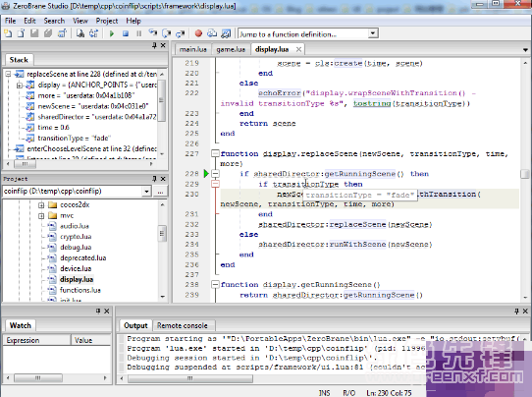
Task: Click the project directory toolbar icon
Action: click(x=62, y=33)
